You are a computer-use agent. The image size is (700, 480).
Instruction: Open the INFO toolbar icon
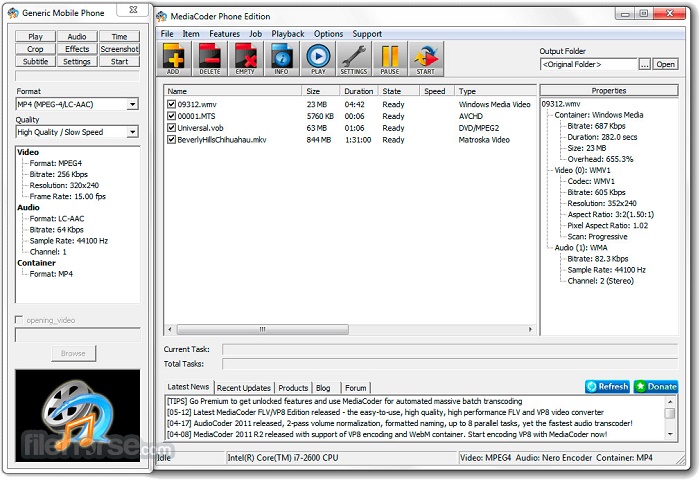281,58
